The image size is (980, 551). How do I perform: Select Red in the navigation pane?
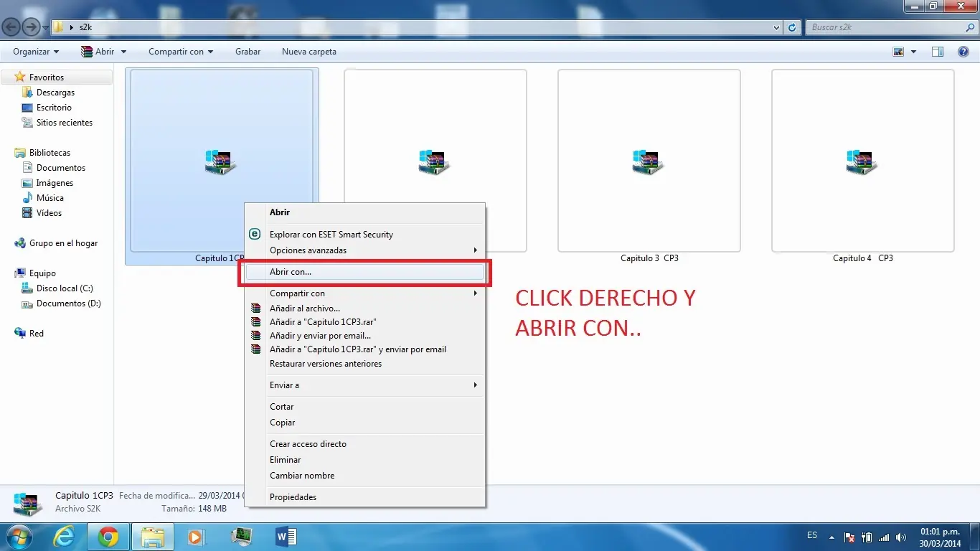36,334
